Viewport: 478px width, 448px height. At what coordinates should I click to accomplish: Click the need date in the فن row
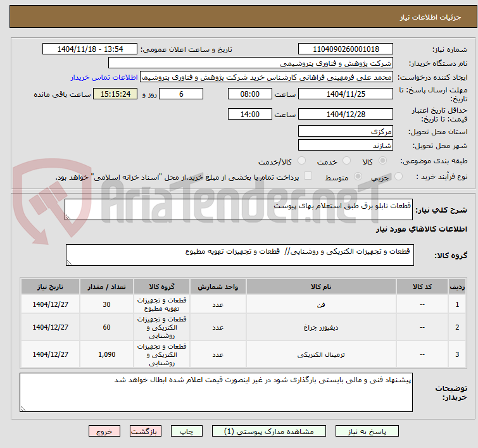coord(50,304)
